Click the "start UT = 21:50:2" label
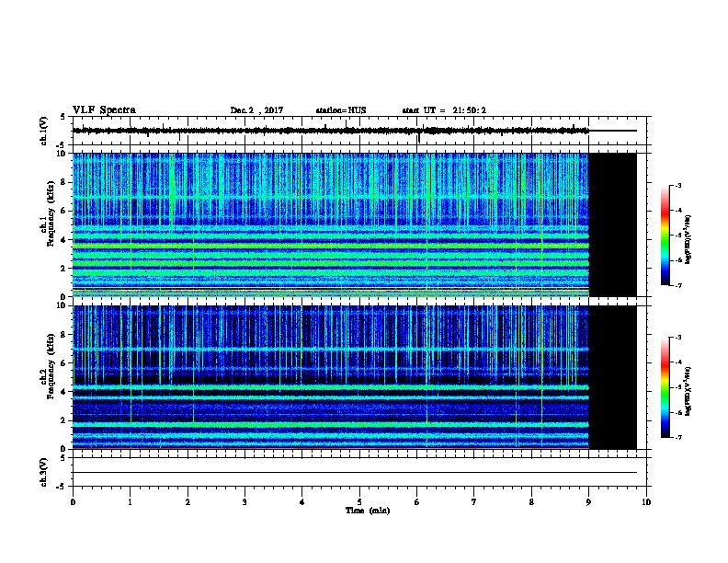 point(444,110)
